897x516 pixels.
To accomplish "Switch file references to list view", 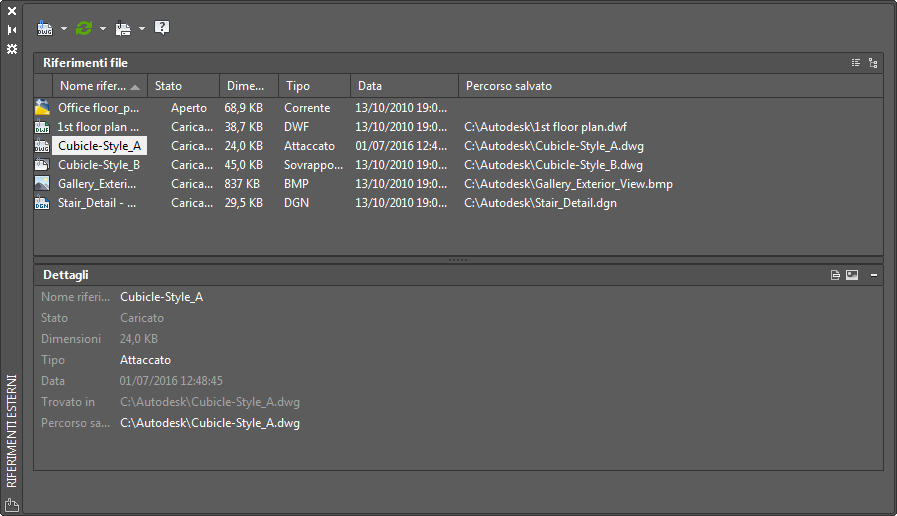I will 856,63.
